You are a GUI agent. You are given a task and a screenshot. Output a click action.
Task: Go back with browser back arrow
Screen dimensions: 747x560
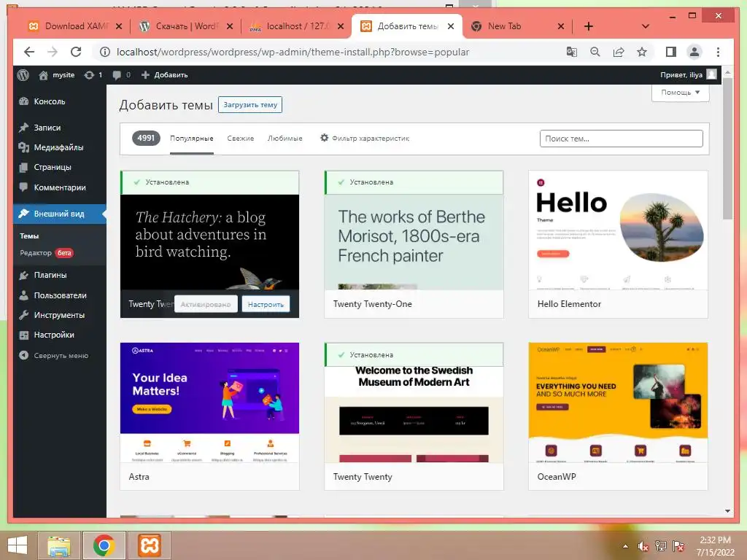pos(29,52)
